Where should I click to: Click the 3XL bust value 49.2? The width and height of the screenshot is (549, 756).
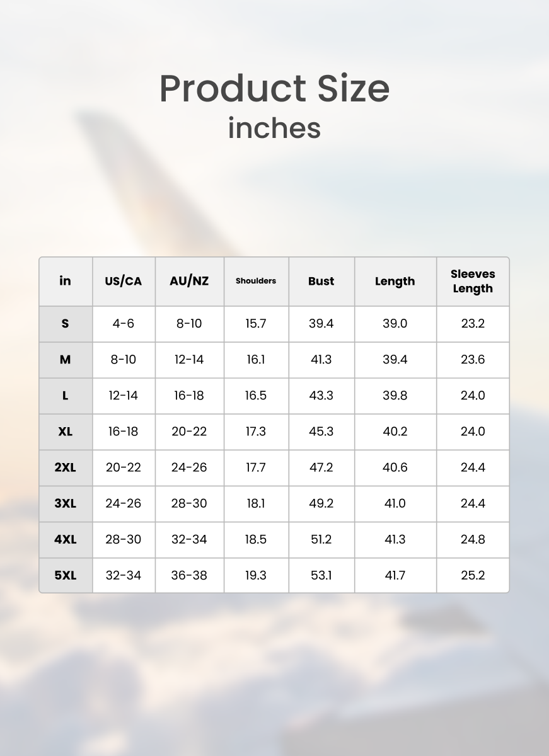pos(321,503)
